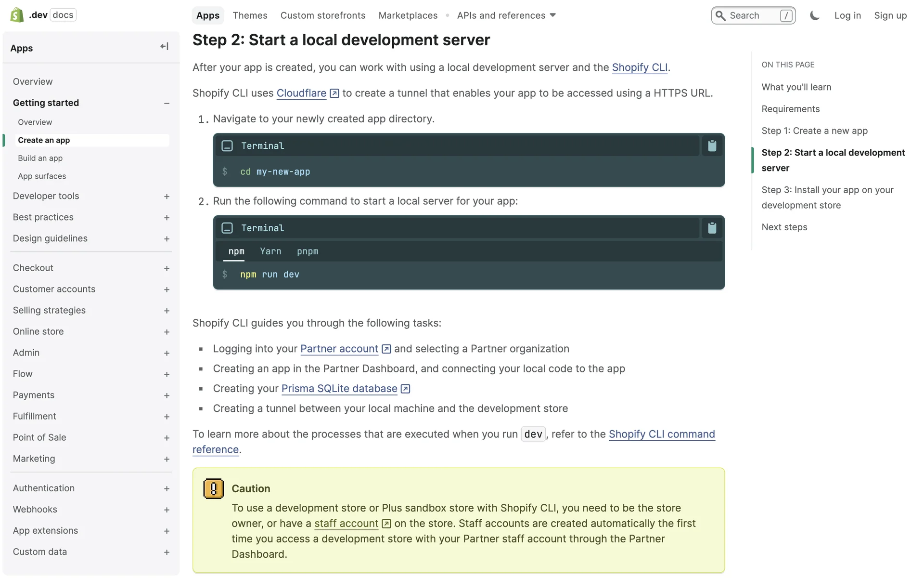Viewport: 924px width, 578px height.
Task: Click the Sign up link
Action: tap(890, 15)
